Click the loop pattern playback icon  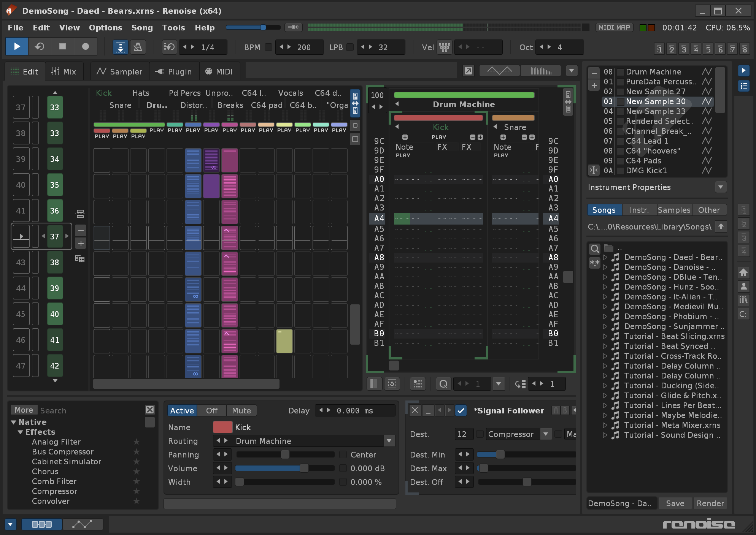(x=40, y=47)
